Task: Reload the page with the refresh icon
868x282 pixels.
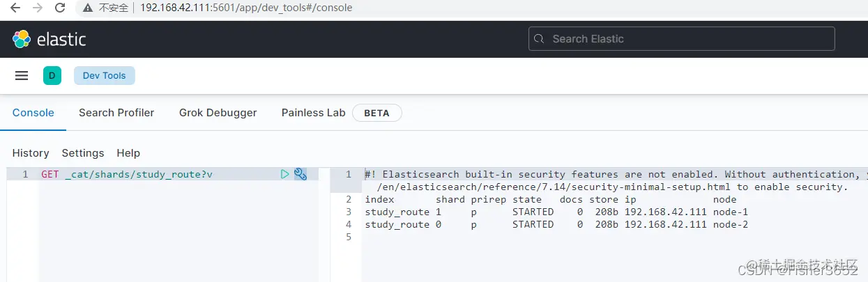Action: tap(60, 8)
